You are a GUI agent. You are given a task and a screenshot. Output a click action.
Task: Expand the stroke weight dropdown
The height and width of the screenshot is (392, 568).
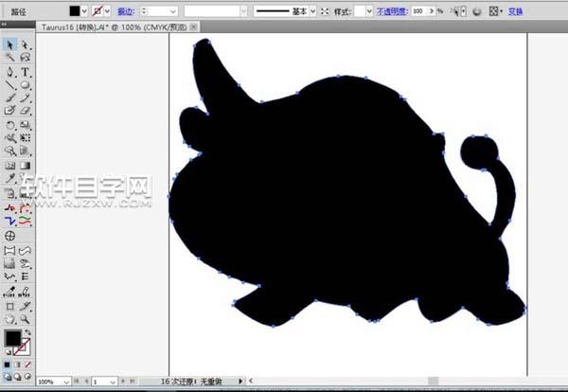tap(173, 11)
